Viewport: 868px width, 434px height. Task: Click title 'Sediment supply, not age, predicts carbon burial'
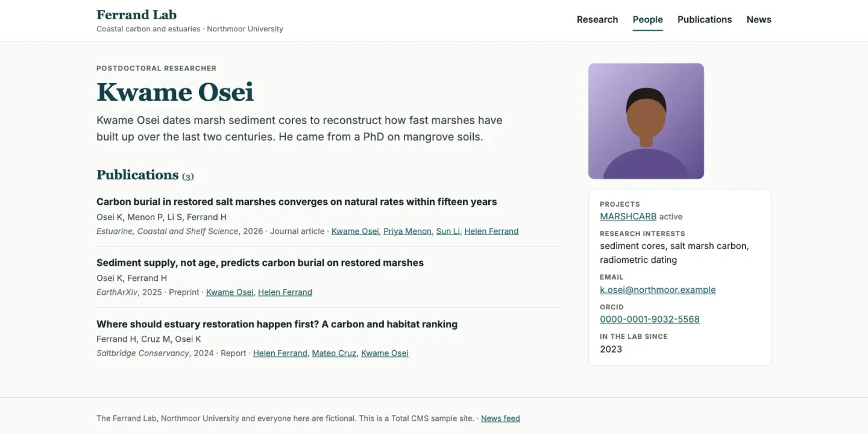point(260,263)
